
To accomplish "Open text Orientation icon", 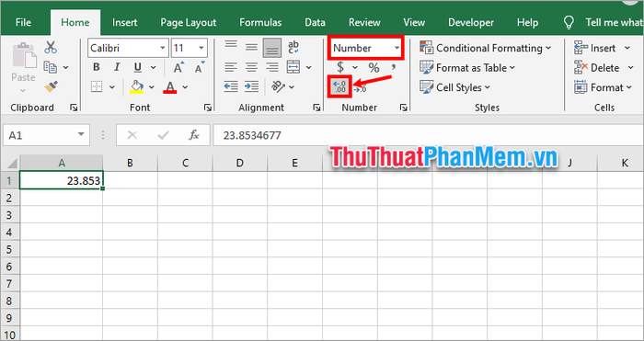I will coord(279,86).
